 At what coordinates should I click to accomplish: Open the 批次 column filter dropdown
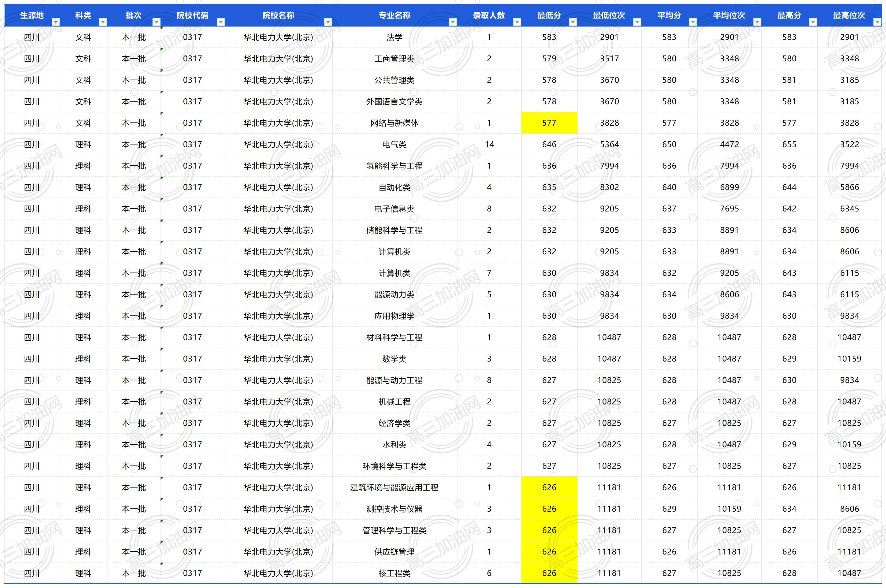[x=156, y=22]
